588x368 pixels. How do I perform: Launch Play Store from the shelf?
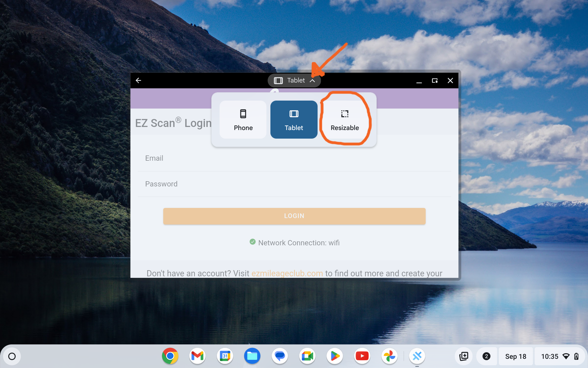335,356
